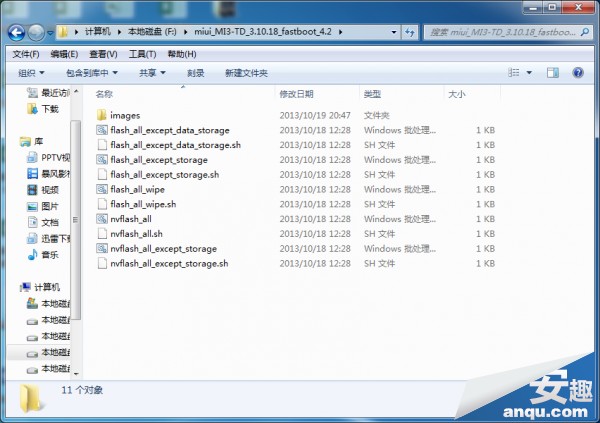Screen dimensions: 600x423
Task: Open 视频 library in the sidebar
Action: [x=43, y=190]
